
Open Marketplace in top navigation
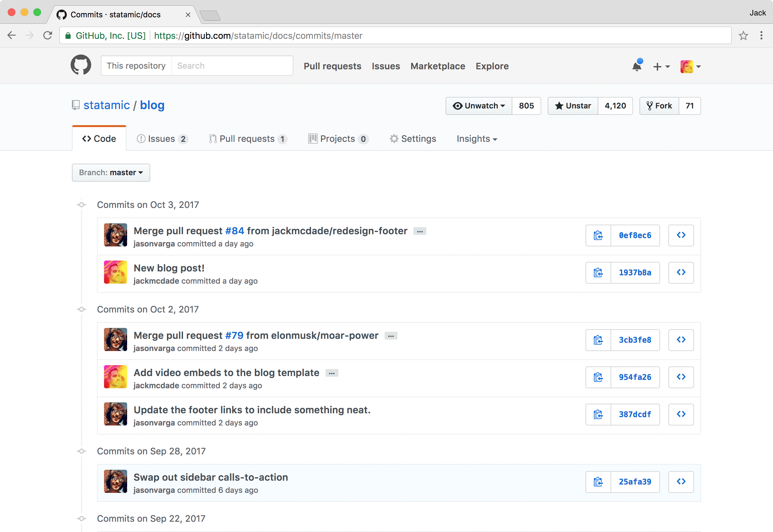pyautogui.click(x=438, y=66)
